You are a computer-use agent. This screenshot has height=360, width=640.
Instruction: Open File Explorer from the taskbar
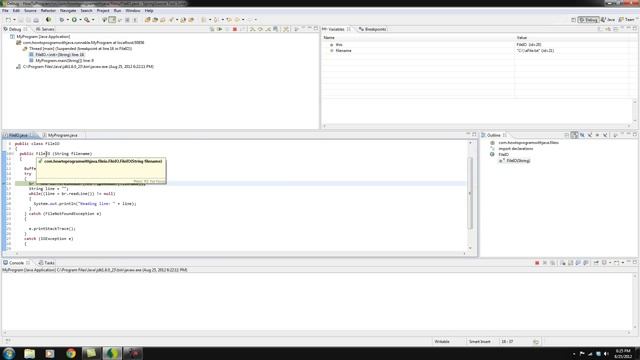coord(29,353)
